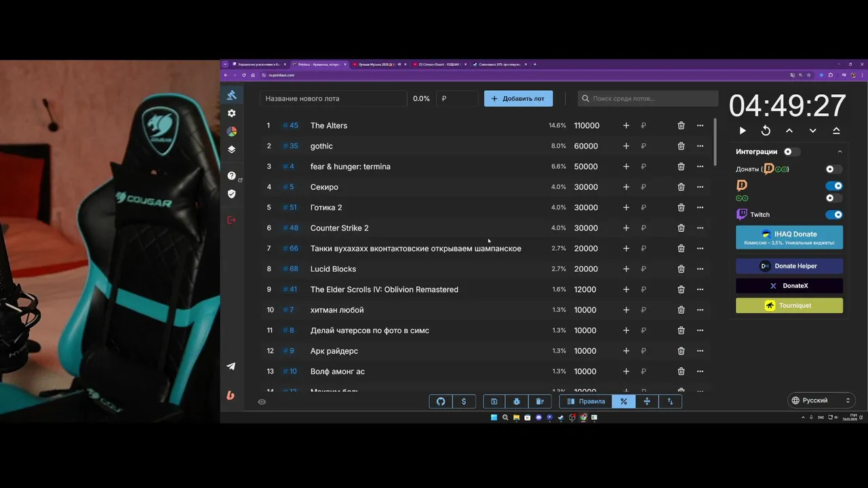Disable the orange DonatePay integration switch
Image resolution: width=868 pixels, height=488 pixels.
(x=834, y=186)
